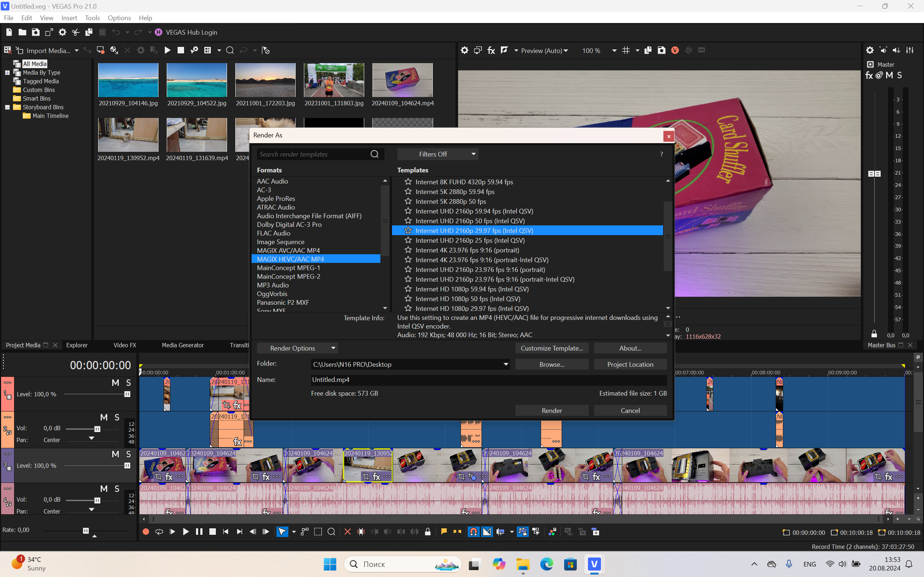The width and height of the screenshot is (924, 577).
Task: Open the Tools menu
Action: pyautogui.click(x=92, y=18)
